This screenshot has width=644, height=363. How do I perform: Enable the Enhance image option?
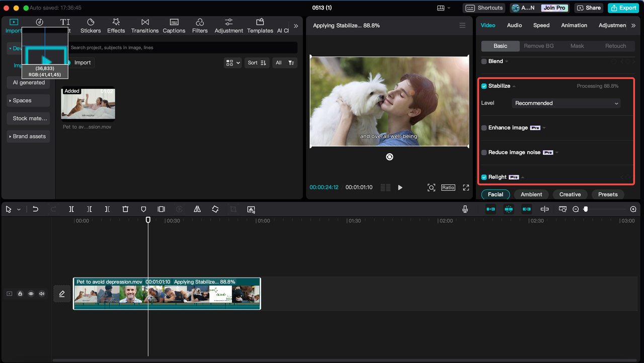point(484,128)
